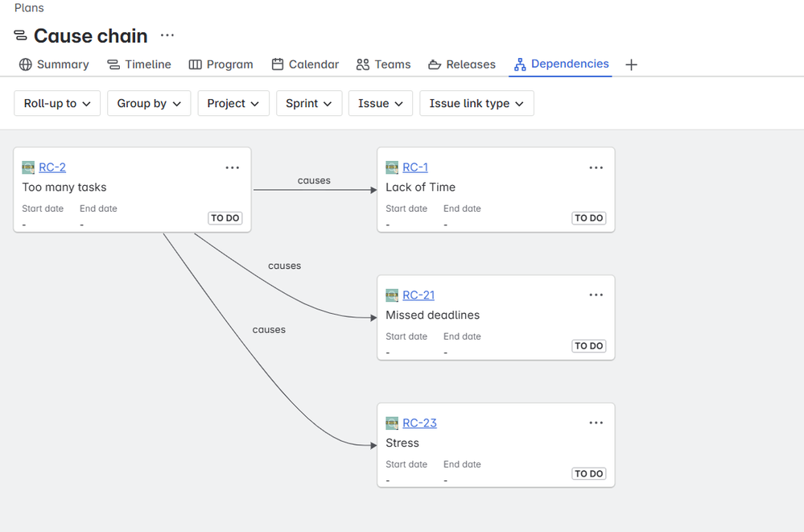Click the three-dot menu on RC-21 card

(x=596, y=295)
